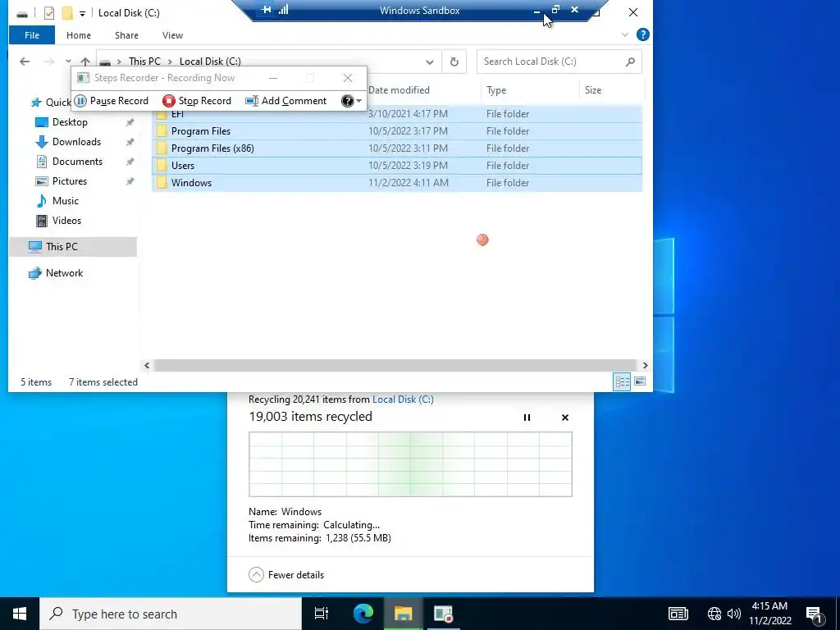Switch to Details view layout
The image size is (840, 630).
point(622,382)
